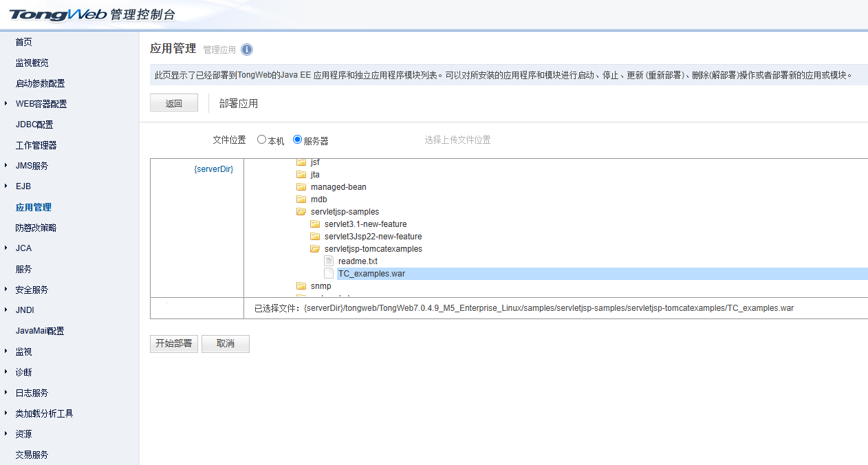Screen dimensions: 868x465
Task: Expand the 安全服务 menu arrow
Action: click(6, 290)
